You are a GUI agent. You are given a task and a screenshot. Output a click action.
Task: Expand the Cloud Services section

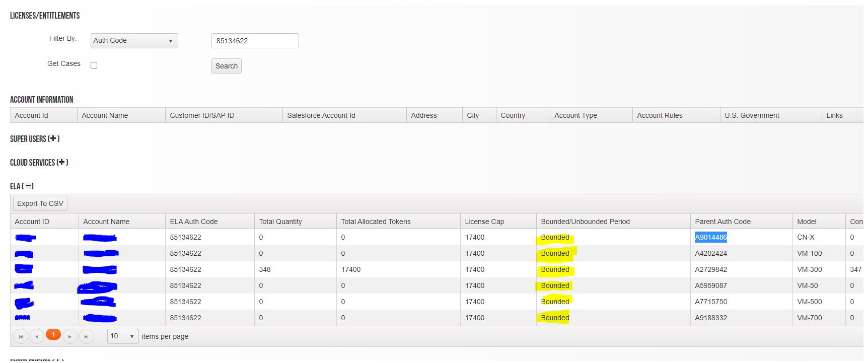[62, 162]
